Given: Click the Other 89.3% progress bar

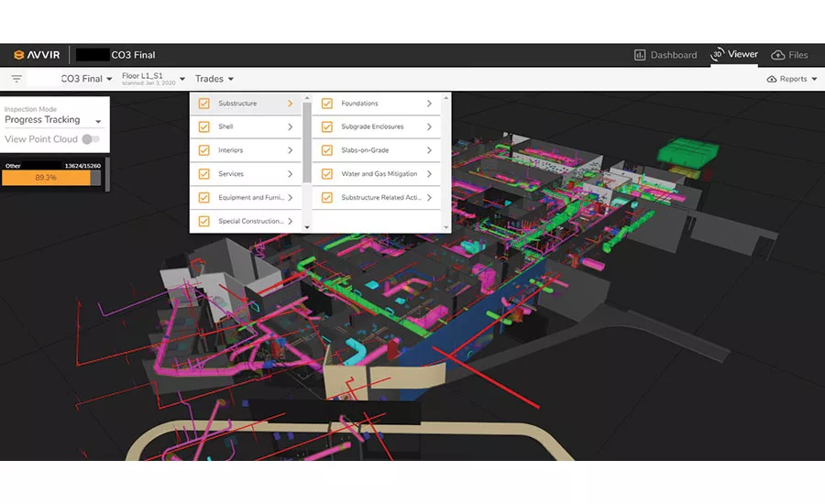Looking at the screenshot, I should [x=51, y=178].
